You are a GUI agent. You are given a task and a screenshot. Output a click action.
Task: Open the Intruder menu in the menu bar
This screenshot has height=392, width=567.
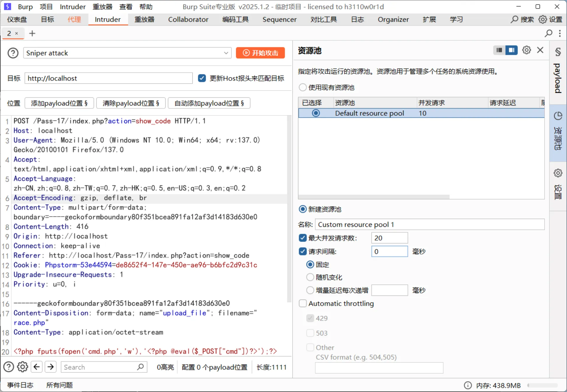[72, 6]
